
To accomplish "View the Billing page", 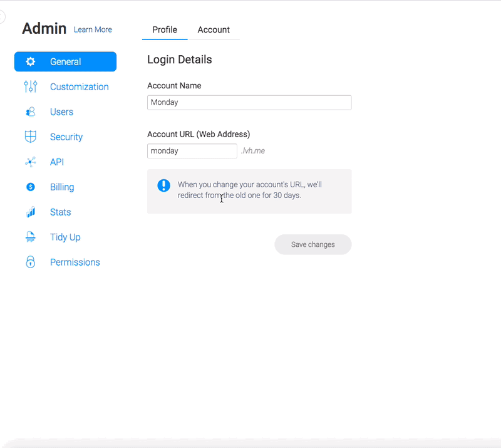I will pyautogui.click(x=62, y=187).
